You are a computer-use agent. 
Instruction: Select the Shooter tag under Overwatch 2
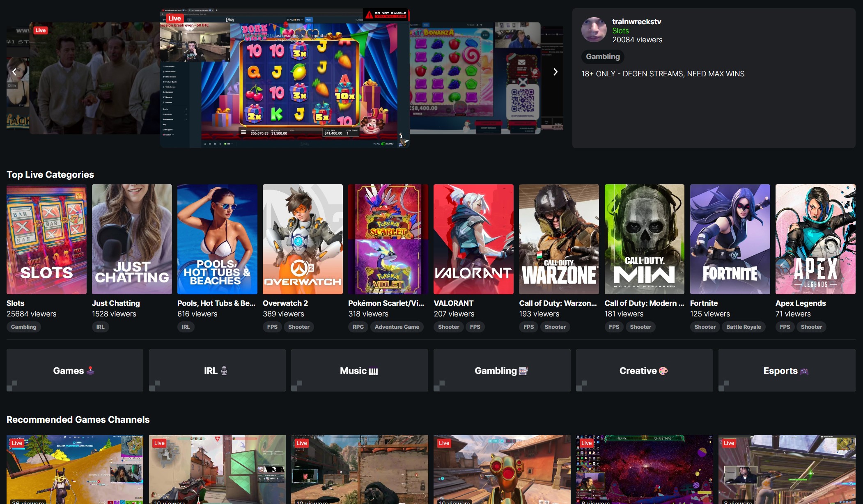point(299,327)
